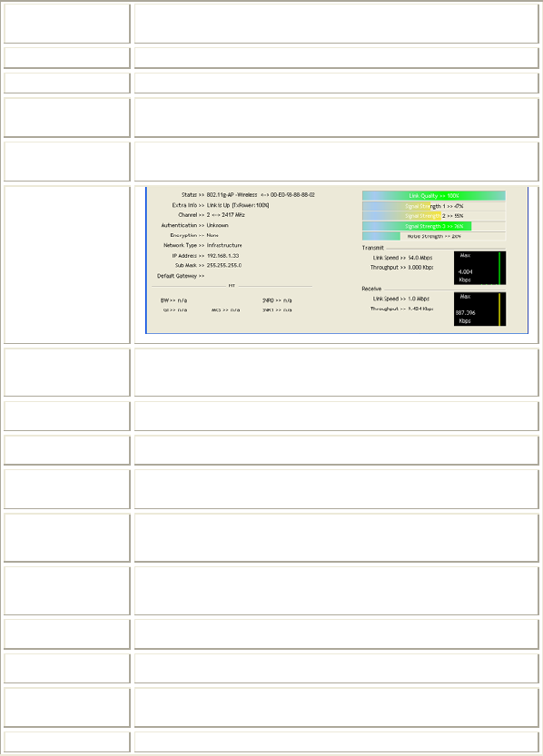
Task: Click the Noise Strength bar
Action: (x=433, y=236)
